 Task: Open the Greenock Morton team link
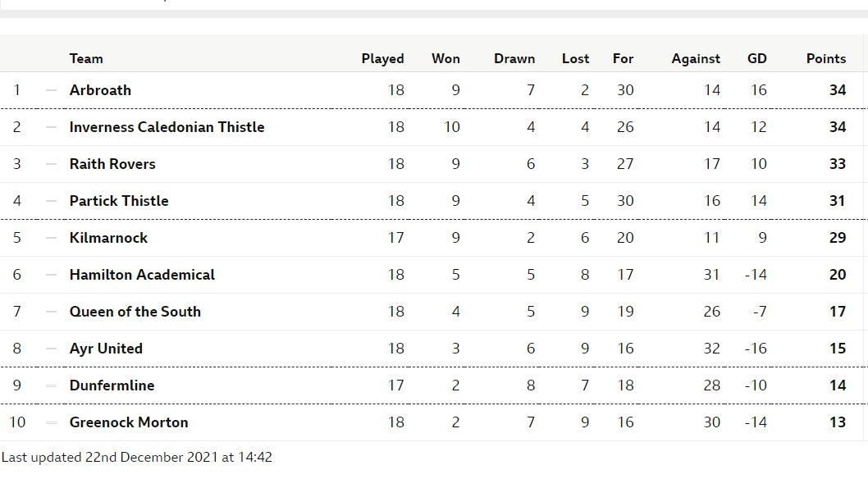[x=129, y=422]
